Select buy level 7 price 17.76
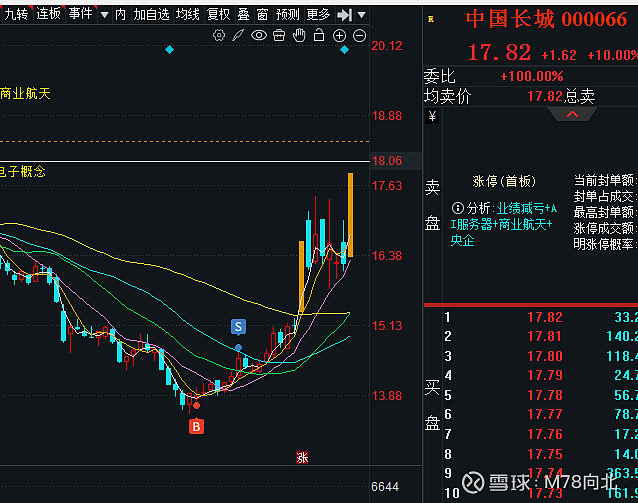The width and height of the screenshot is (638, 503). coord(545,434)
